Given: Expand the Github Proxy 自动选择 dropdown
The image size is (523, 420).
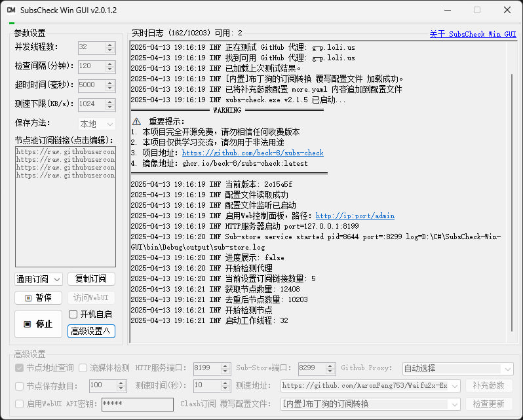Looking at the screenshot, I should (457, 368).
